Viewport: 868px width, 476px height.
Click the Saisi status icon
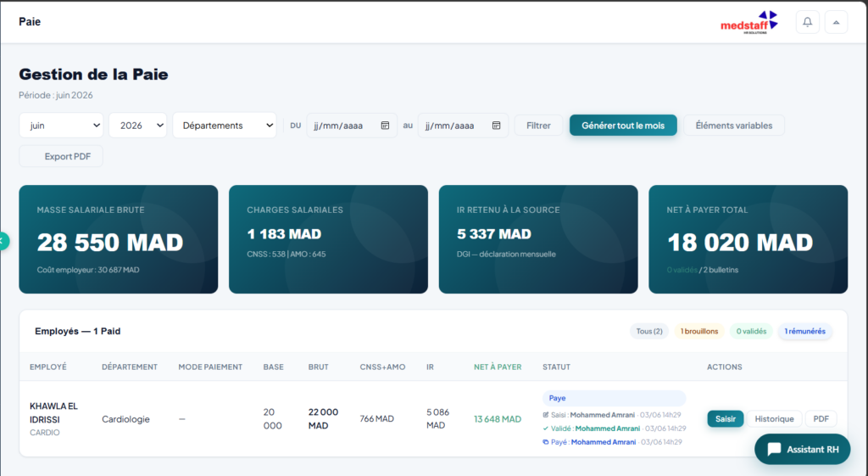tap(546, 415)
